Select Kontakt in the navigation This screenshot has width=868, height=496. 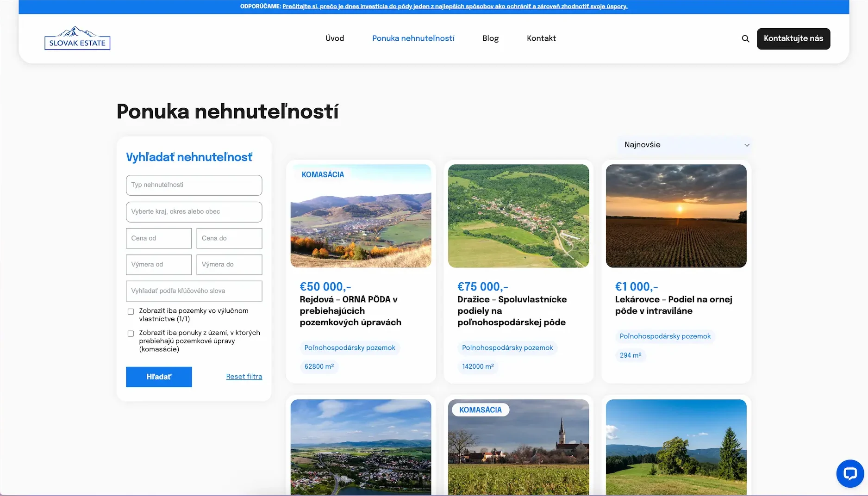(541, 38)
